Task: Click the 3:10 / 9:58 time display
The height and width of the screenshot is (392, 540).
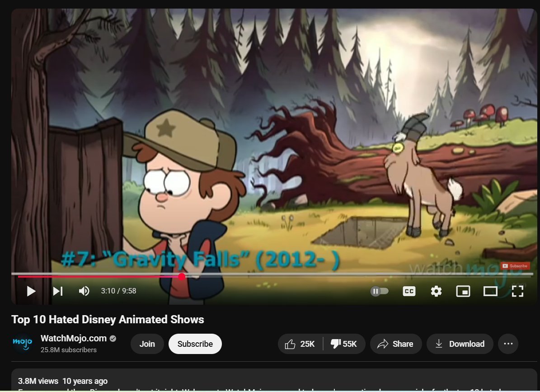Action: [x=118, y=291]
